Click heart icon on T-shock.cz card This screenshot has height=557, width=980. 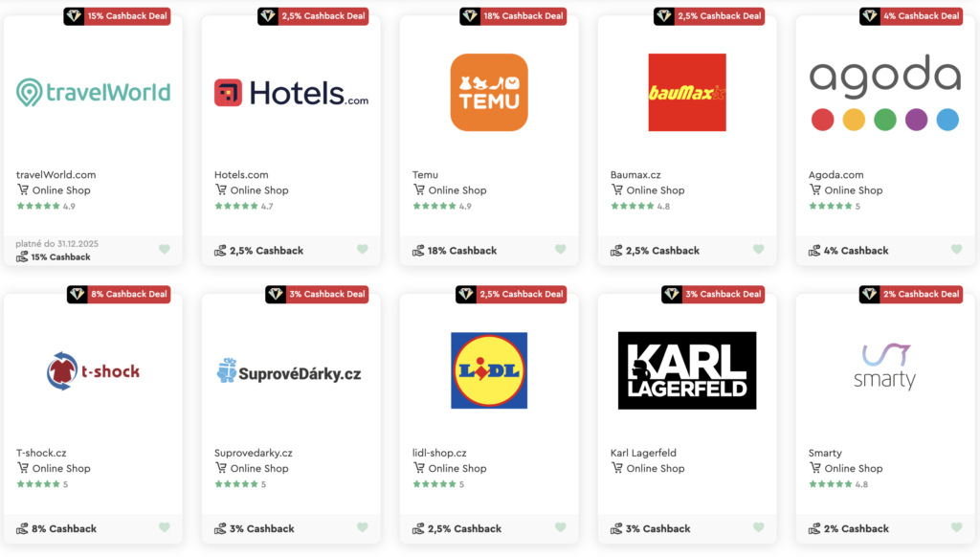click(x=165, y=527)
